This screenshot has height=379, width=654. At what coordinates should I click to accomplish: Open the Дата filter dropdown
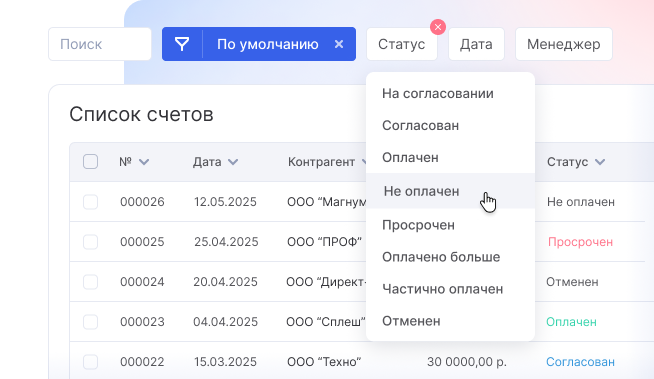tap(476, 44)
